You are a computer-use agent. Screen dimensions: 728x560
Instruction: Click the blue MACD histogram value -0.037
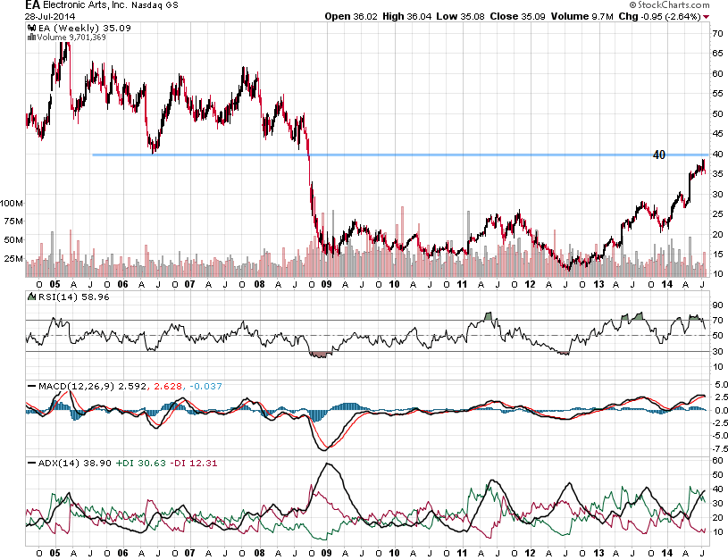pyautogui.click(x=205, y=387)
